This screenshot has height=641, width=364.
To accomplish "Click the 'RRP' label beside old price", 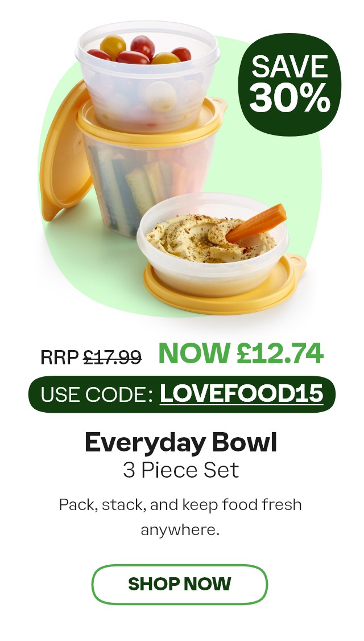I will coord(60,358).
